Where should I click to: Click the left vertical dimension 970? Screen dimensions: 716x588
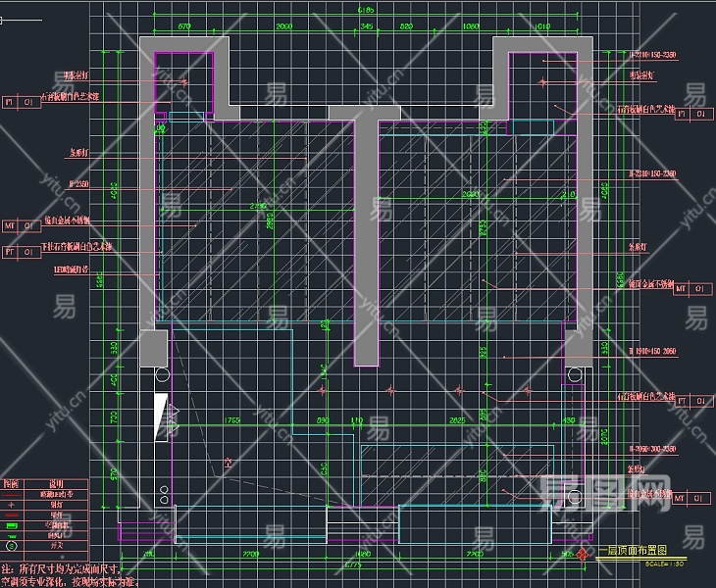click(x=114, y=474)
